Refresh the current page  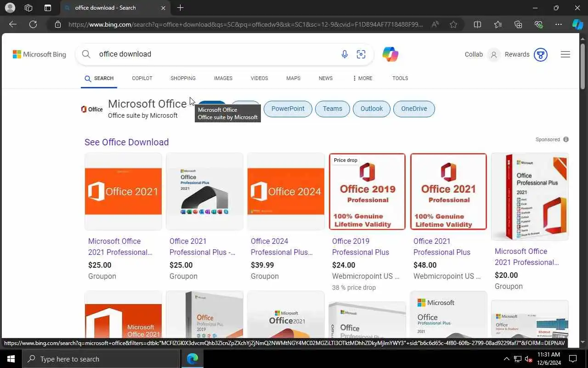pyautogui.click(x=33, y=24)
